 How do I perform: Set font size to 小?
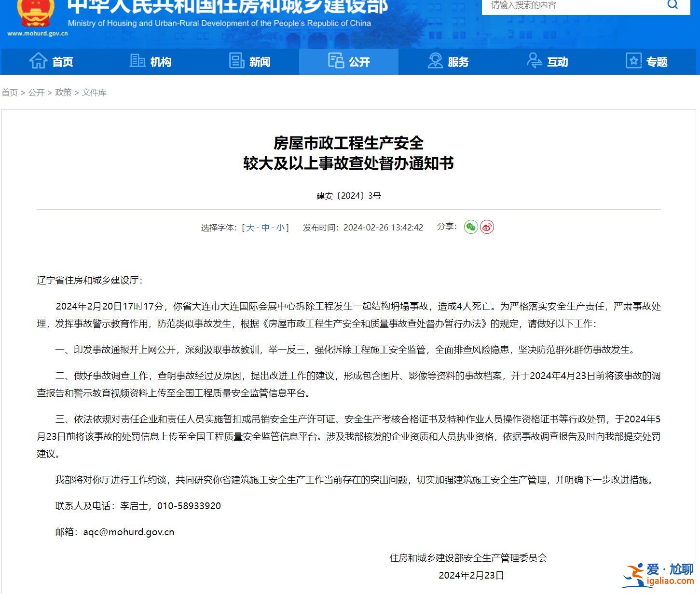pyautogui.click(x=280, y=228)
